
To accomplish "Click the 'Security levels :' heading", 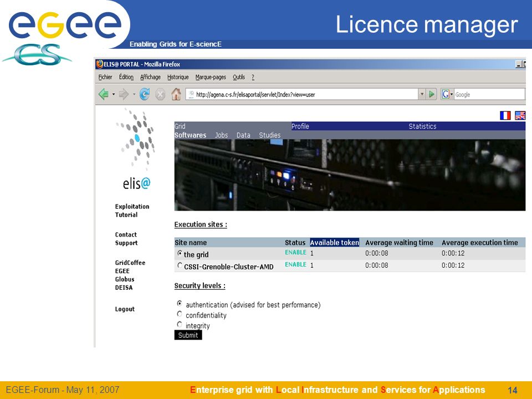I will [200, 286].
